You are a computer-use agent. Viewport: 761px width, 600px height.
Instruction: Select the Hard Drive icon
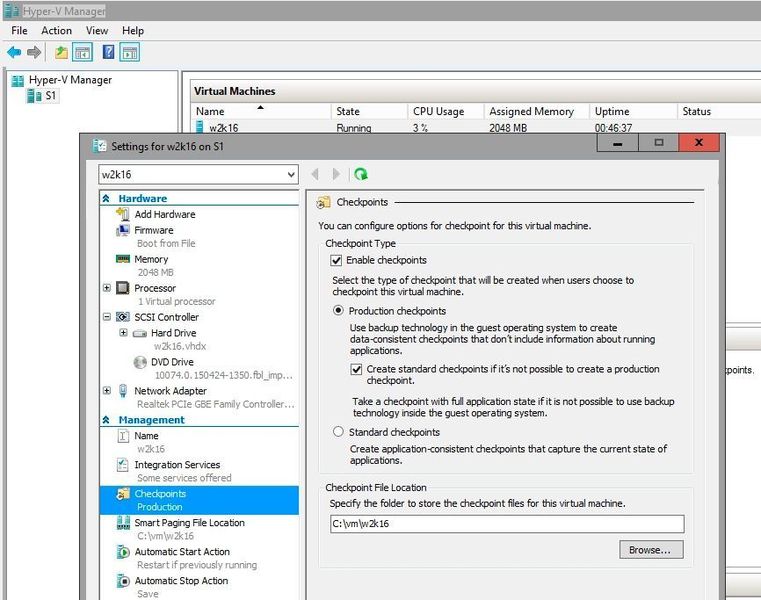click(140, 333)
